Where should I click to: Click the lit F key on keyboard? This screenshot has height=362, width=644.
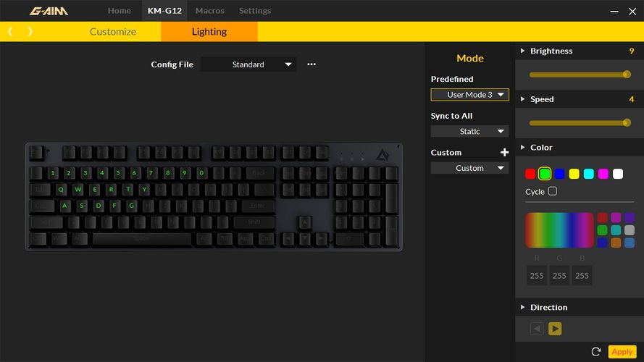pos(115,206)
